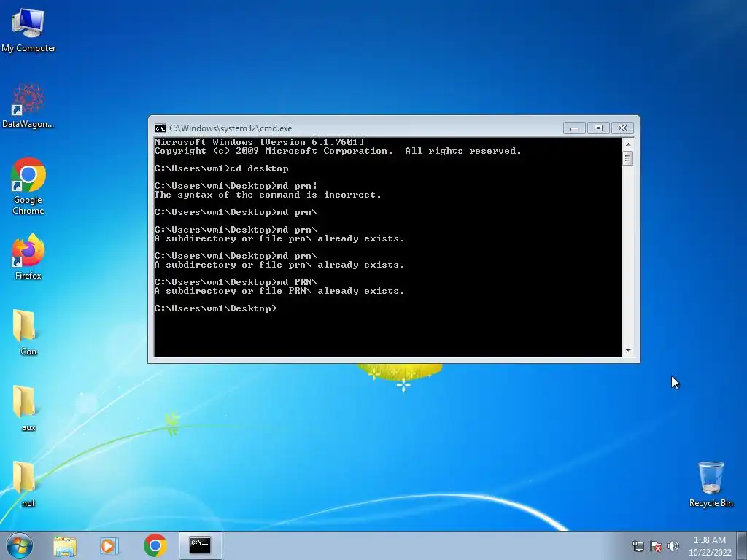This screenshot has height=560, width=747.
Task: Click the cmd scrollbar down arrow
Action: point(628,351)
